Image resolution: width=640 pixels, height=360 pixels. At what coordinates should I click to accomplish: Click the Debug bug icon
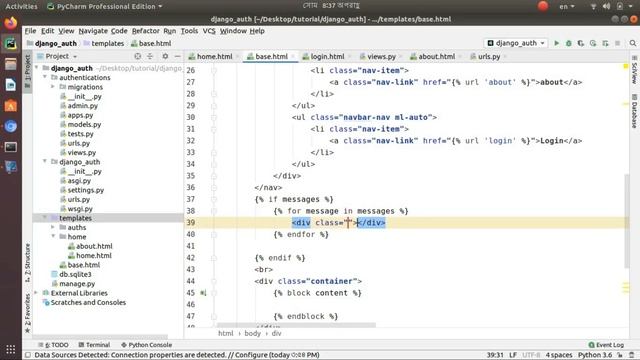569,43
